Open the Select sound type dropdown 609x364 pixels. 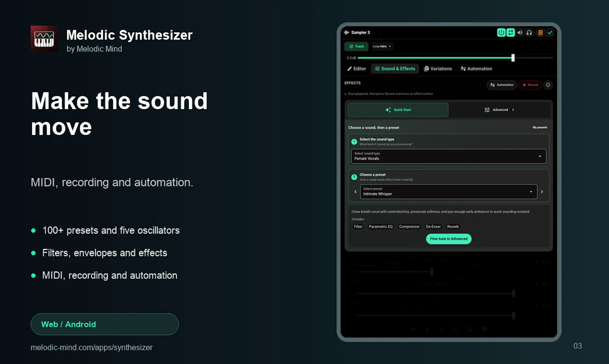448,156
